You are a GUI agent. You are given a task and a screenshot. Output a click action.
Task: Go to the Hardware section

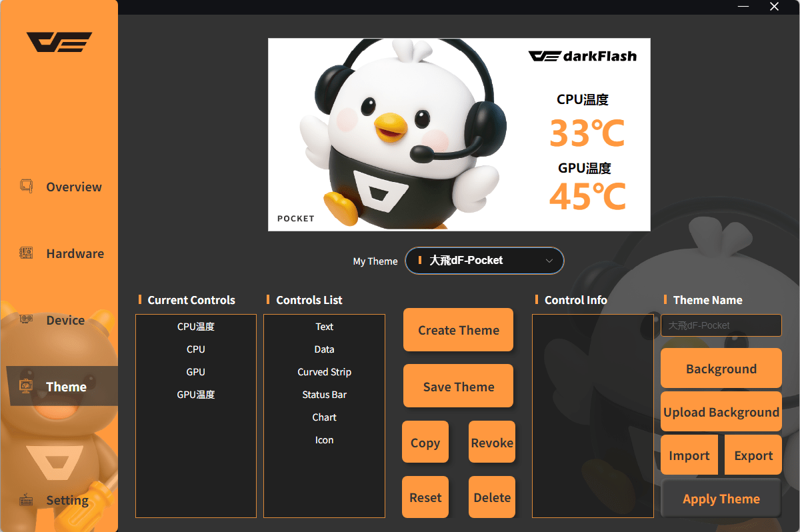coord(59,253)
